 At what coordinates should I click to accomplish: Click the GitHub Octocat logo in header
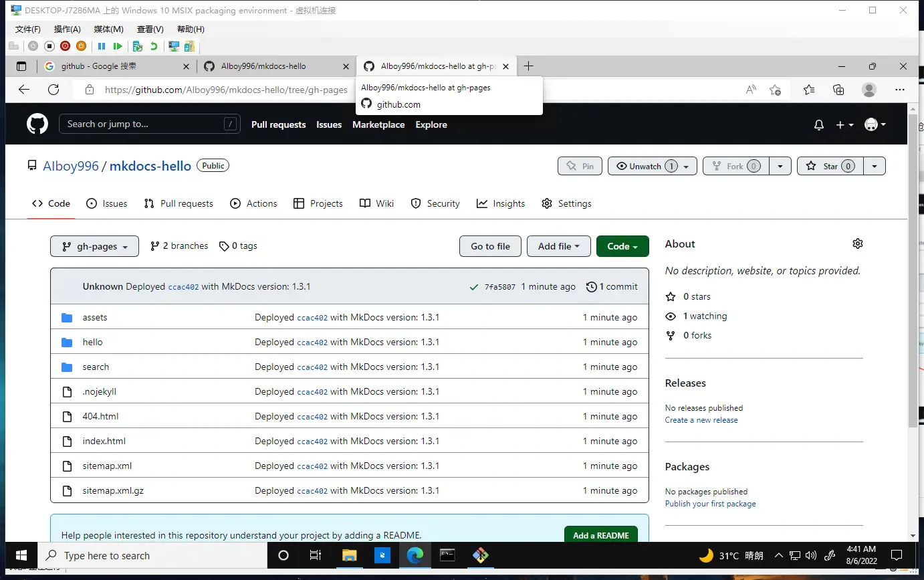(37, 124)
